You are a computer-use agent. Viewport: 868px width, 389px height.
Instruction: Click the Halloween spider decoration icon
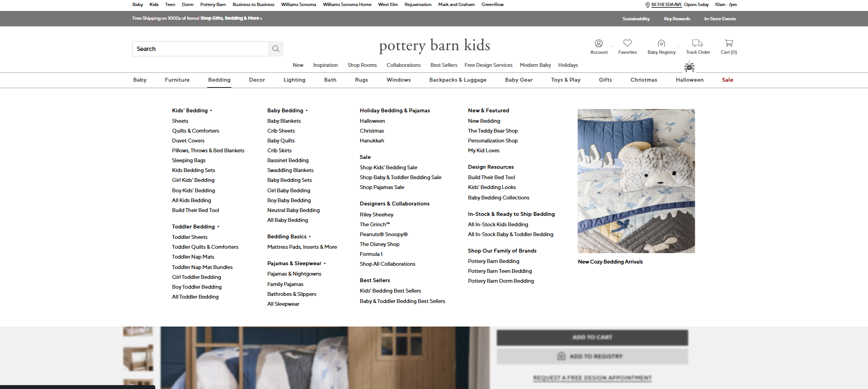(689, 67)
